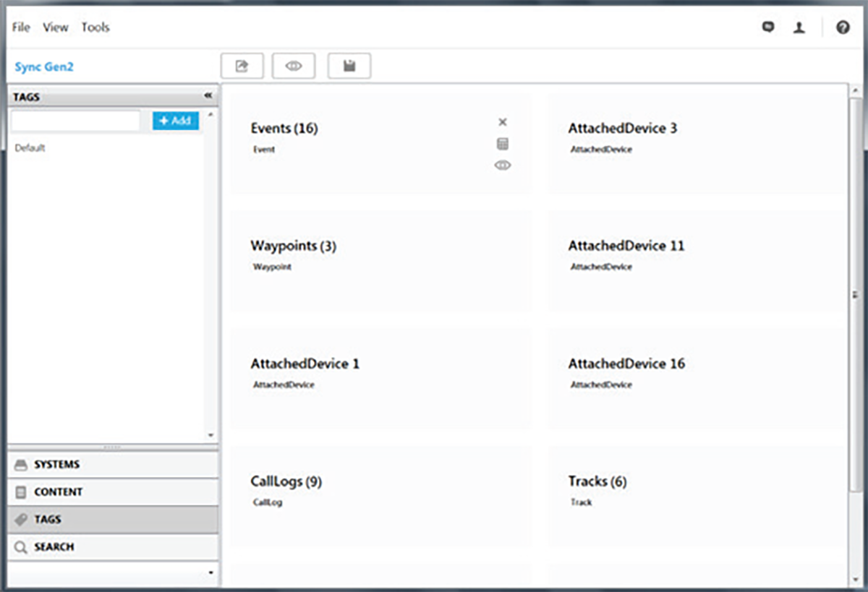The image size is (868, 592).
Task: Open the File menu
Action: tap(21, 27)
